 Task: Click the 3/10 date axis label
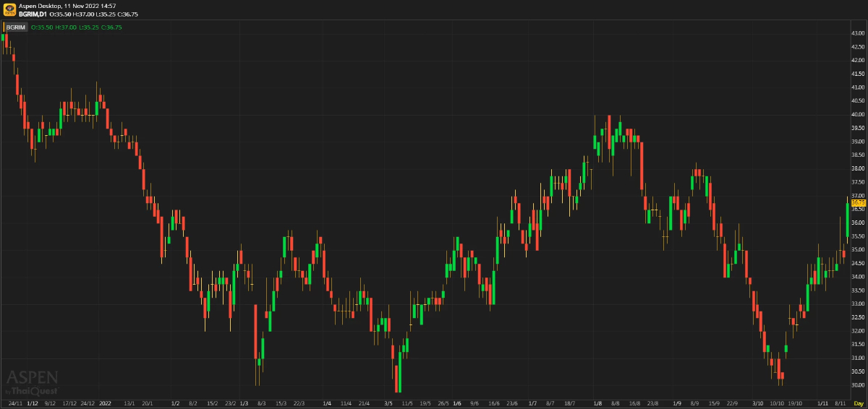tap(757, 402)
